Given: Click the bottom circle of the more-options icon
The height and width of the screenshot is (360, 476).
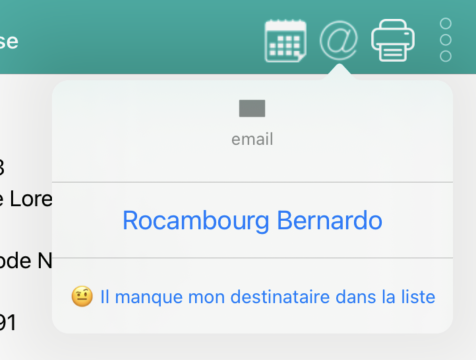Looking at the screenshot, I should pyautogui.click(x=446, y=56).
